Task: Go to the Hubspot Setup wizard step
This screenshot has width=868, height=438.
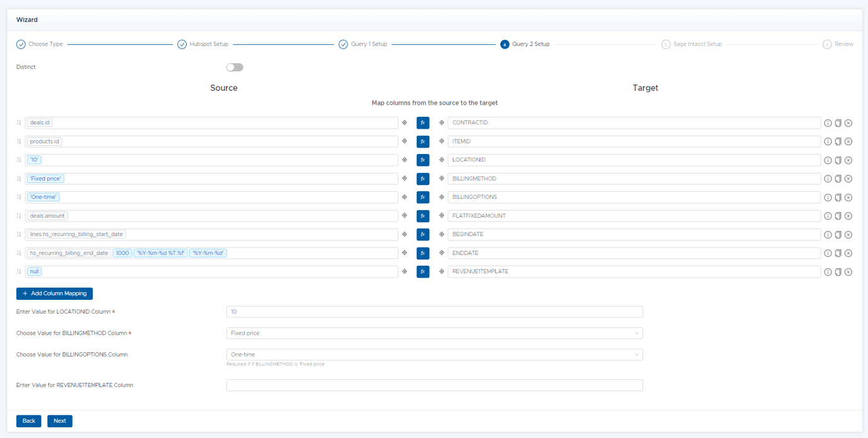Action: [203, 44]
